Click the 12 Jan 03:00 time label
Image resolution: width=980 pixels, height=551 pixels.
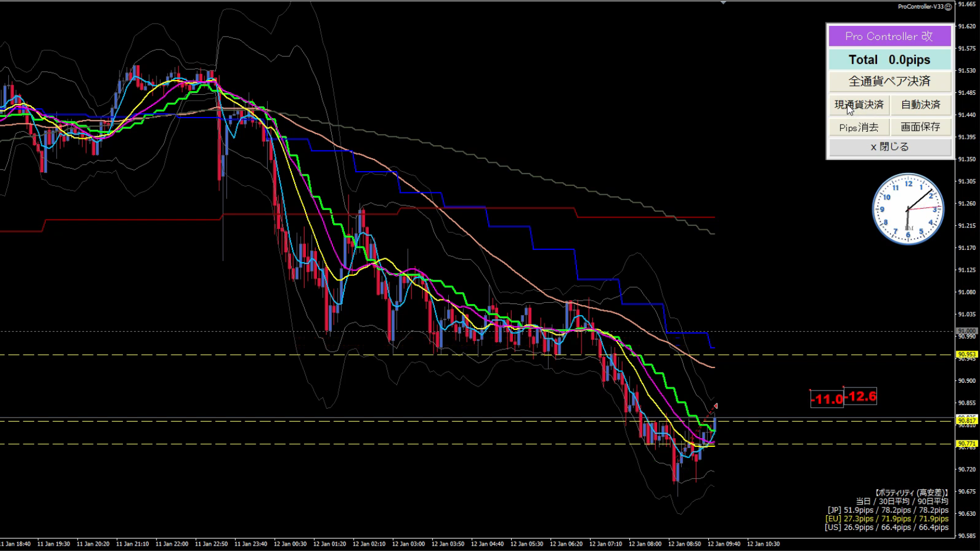[x=408, y=544]
